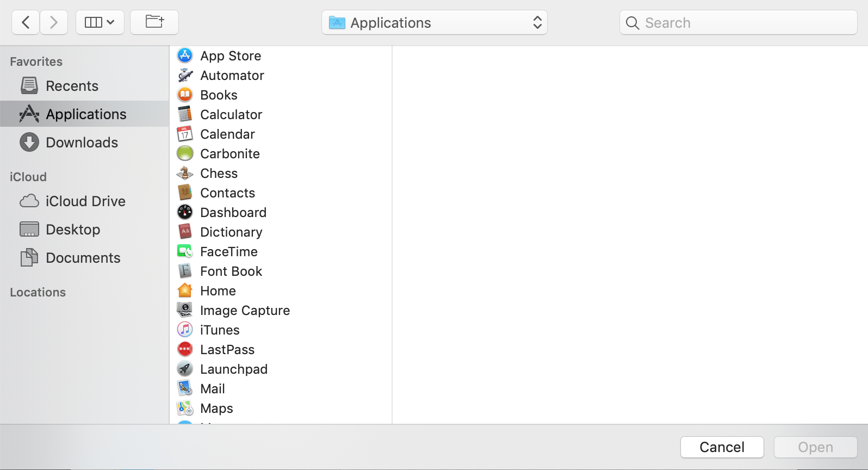The height and width of the screenshot is (470, 868).
Task: Click the new folder toolbar button
Action: coord(154,22)
